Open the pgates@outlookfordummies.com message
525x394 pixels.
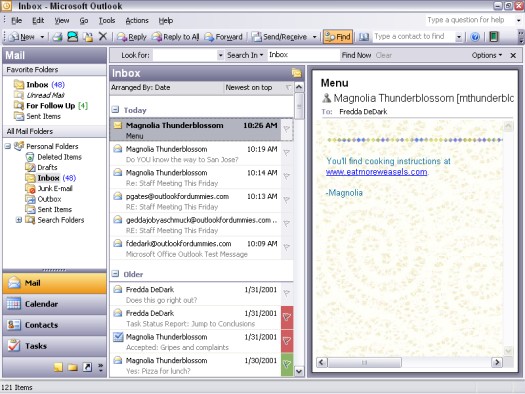point(196,201)
